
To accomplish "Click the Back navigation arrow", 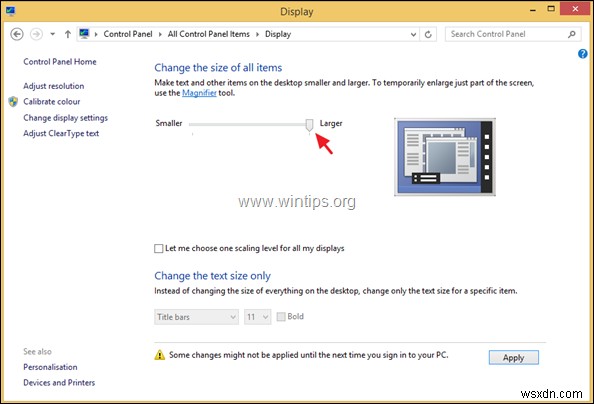I will (x=17, y=34).
